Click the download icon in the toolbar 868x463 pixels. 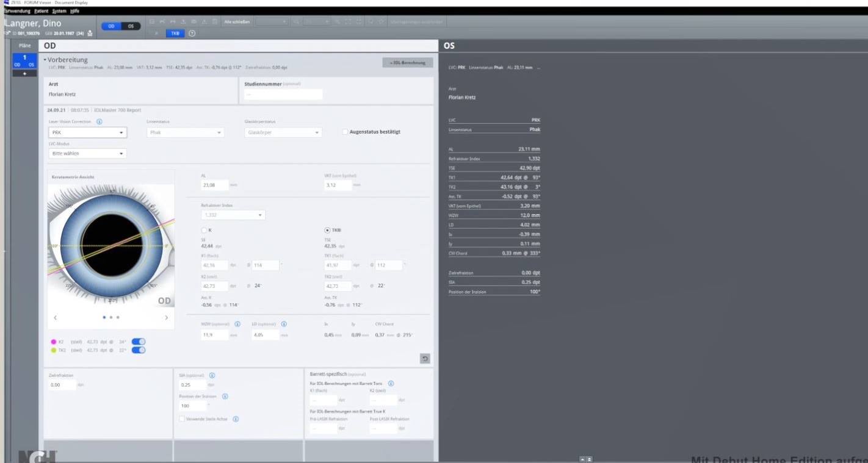[x=184, y=21]
